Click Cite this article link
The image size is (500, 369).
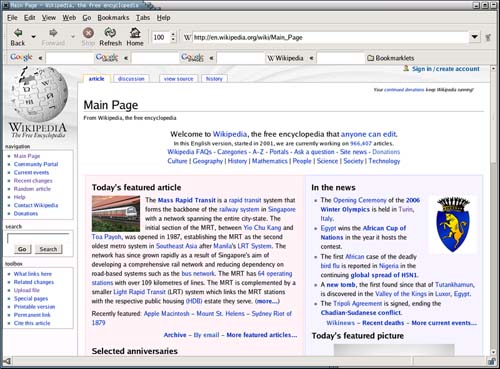click(32, 323)
